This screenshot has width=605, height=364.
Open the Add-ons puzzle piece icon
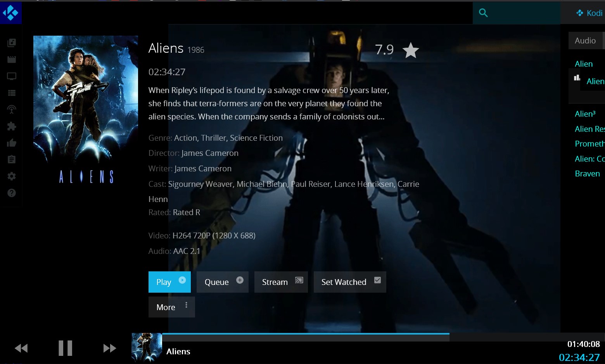(12, 126)
